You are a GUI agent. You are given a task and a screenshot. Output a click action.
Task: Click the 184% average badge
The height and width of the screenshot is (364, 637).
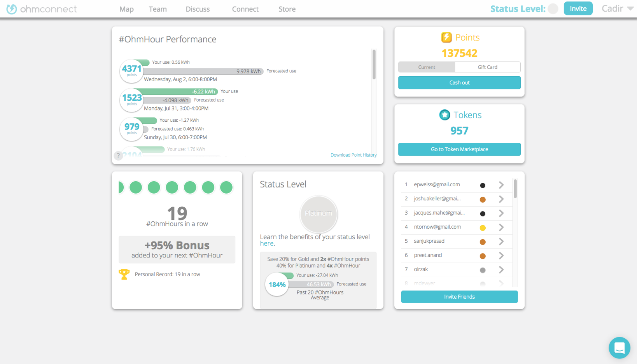[x=277, y=285]
